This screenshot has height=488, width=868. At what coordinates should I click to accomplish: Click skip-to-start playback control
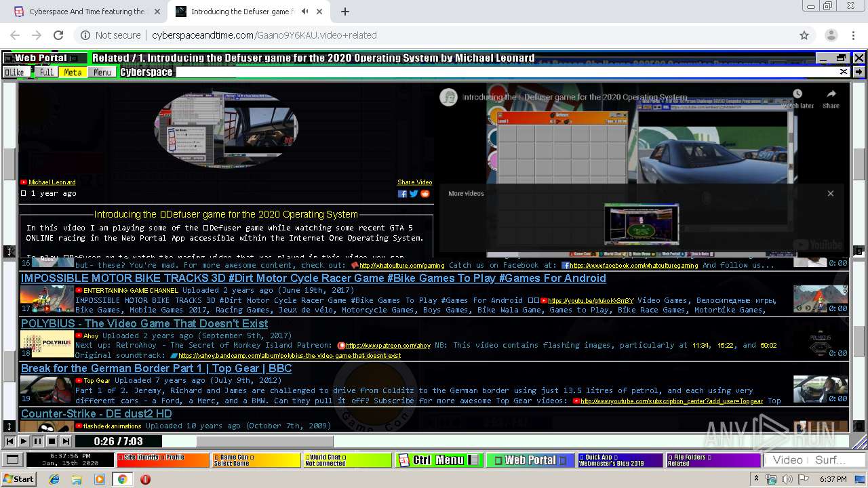(x=9, y=441)
